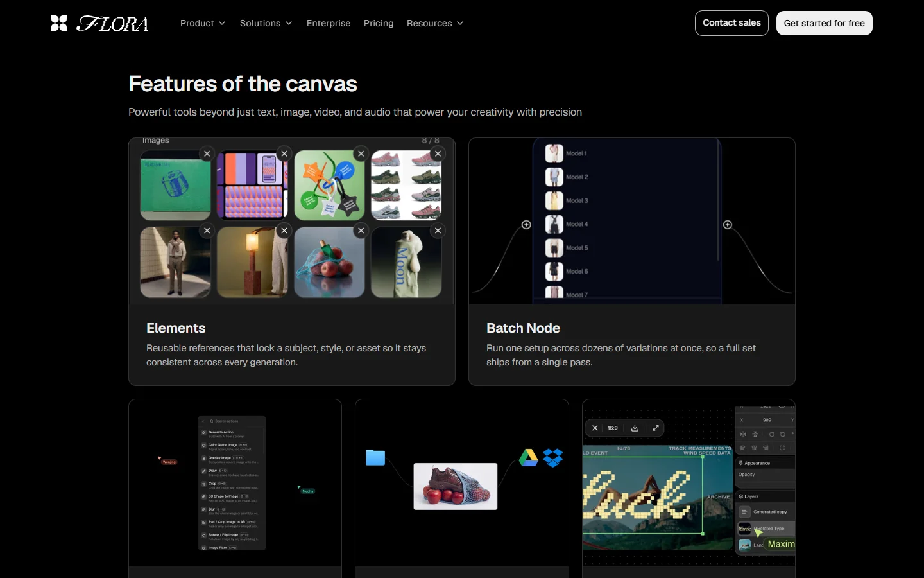Open the Product dropdown menu
This screenshot has width=924, height=578.
pyautogui.click(x=203, y=23)
